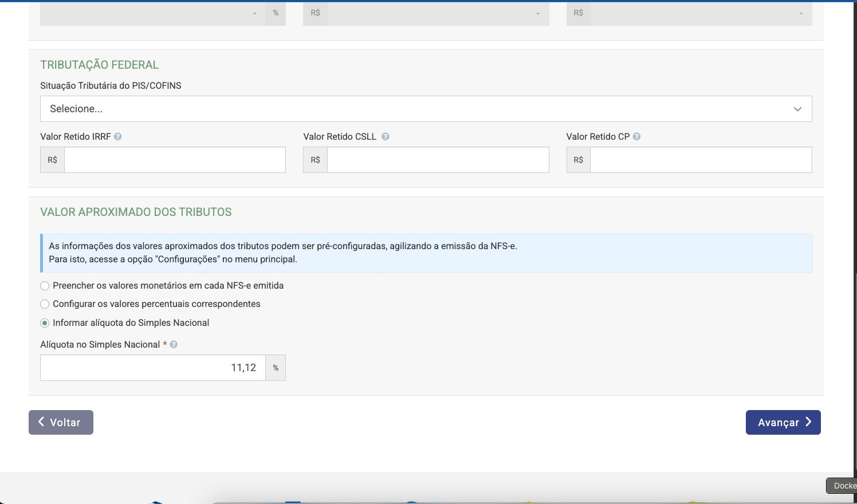Click the disabled R$ field at top center

pos(438,13)
